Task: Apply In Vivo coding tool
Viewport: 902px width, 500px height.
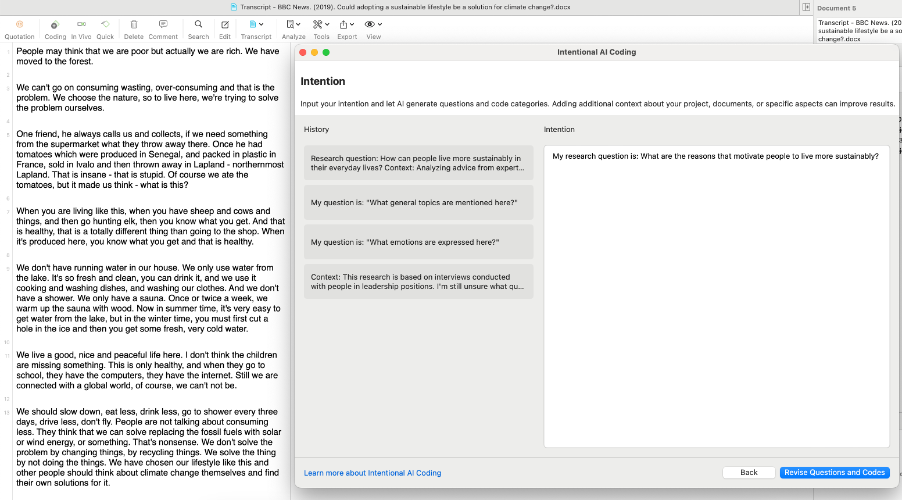Action: (81, 24)
